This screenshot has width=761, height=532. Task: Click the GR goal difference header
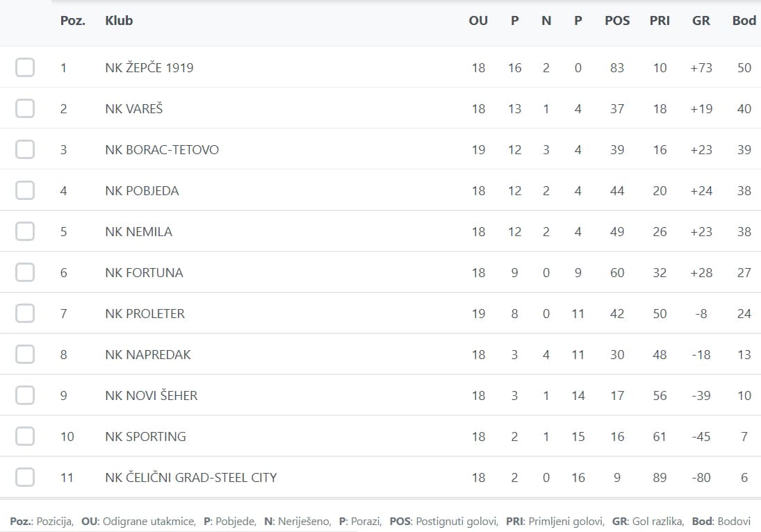click(x=701, y=20)
